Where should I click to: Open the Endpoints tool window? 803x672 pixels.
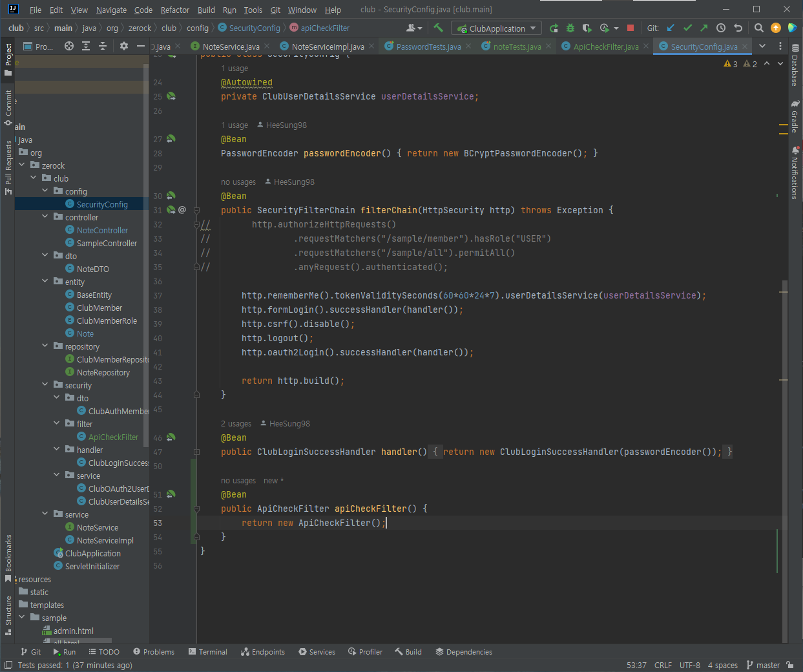click(262, 652)
